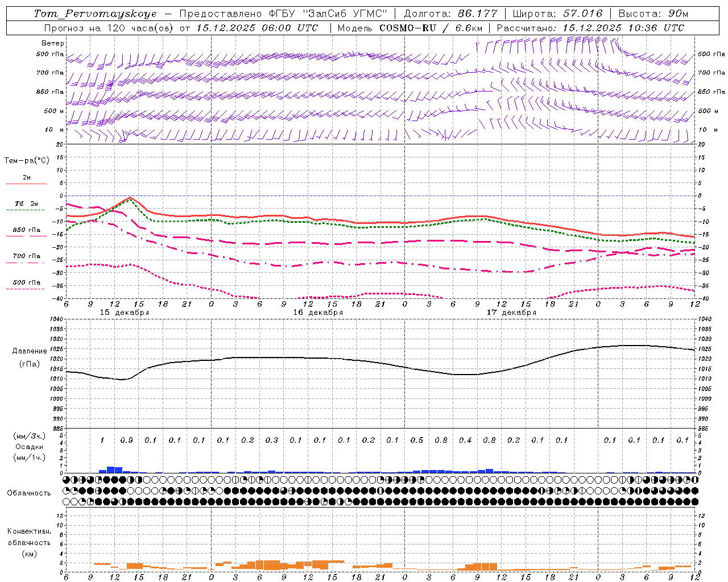Select the model label COSMO-RU / 6.6км
The height and width of the screenshot is (582, 728).
[x=431, y=28]
